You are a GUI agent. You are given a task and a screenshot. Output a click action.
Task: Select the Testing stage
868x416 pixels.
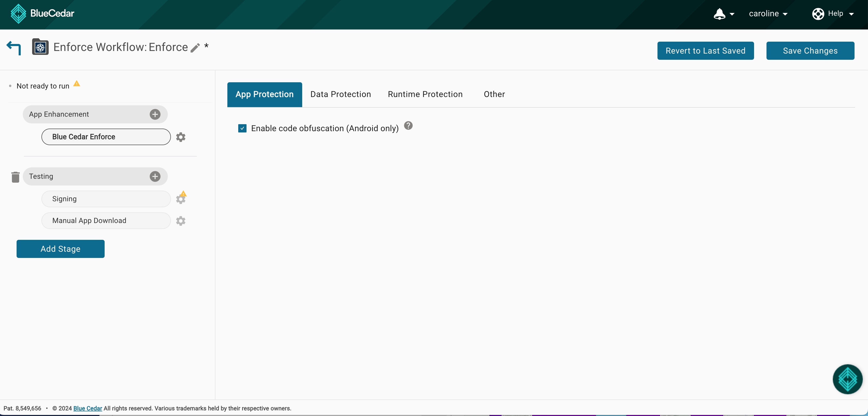click(x=95, y=176)
